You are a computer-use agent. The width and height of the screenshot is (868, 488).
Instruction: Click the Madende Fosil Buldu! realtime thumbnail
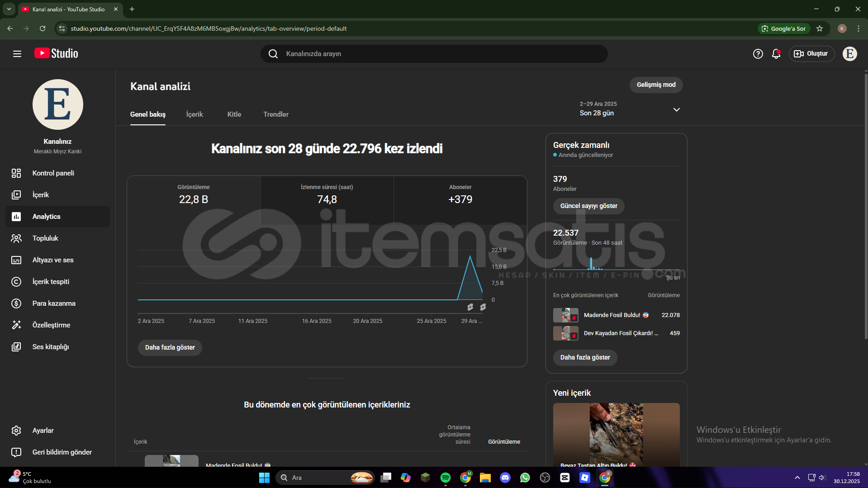(566, 315)
